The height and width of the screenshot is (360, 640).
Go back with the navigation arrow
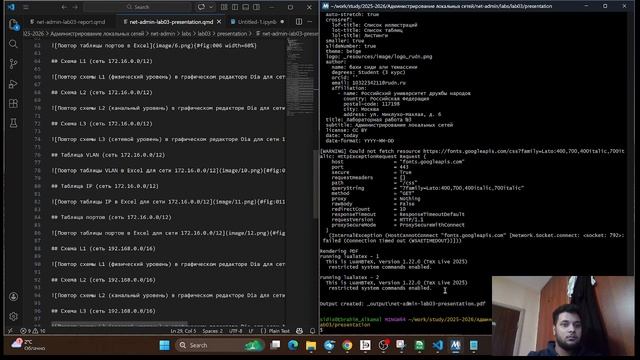point(64,7)
